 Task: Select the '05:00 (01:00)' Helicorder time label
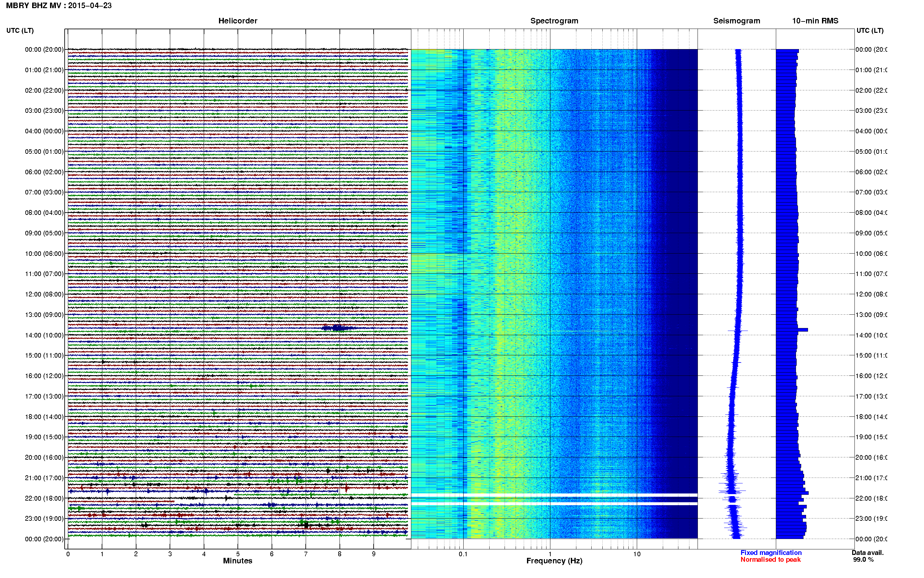44,151
